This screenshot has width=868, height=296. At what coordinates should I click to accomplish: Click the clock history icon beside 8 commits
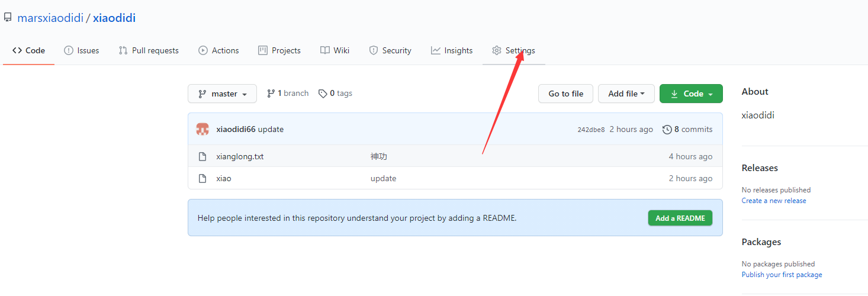pos(667,129)
